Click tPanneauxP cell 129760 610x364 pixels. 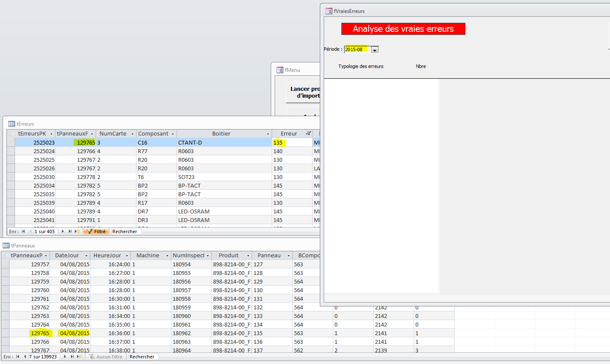pos(30,290)
